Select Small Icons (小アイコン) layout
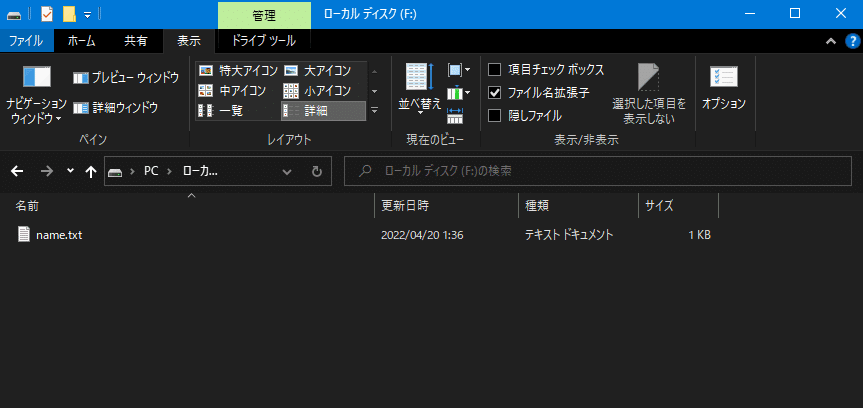Viewport: 863px width, 408px height. (318, 90)
